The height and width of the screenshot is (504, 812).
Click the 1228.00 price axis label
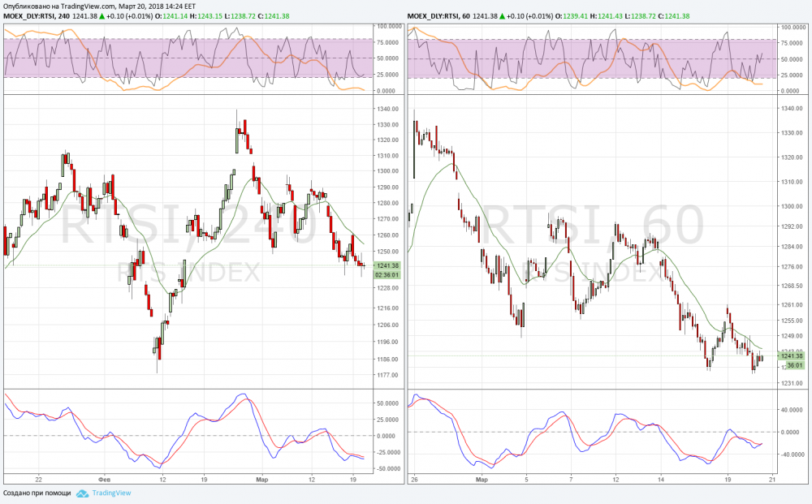click(x=388, y=288)
